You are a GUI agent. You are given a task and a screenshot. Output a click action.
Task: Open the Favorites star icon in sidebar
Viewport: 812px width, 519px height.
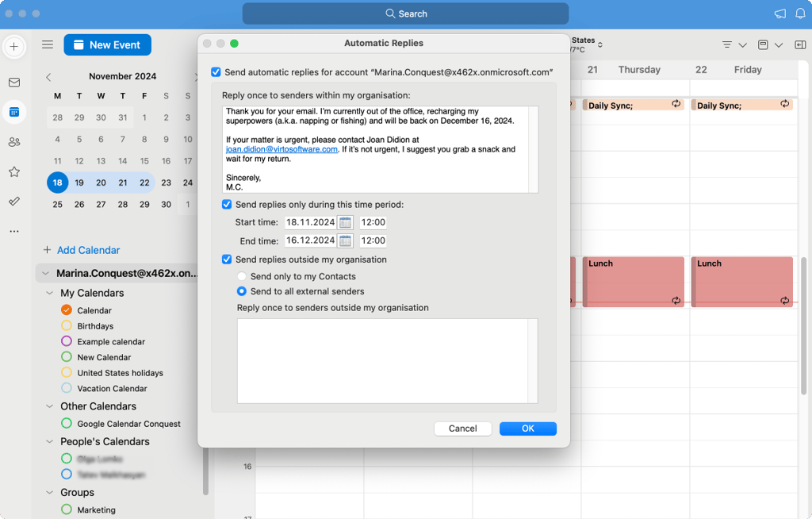[x=14, y=171]
